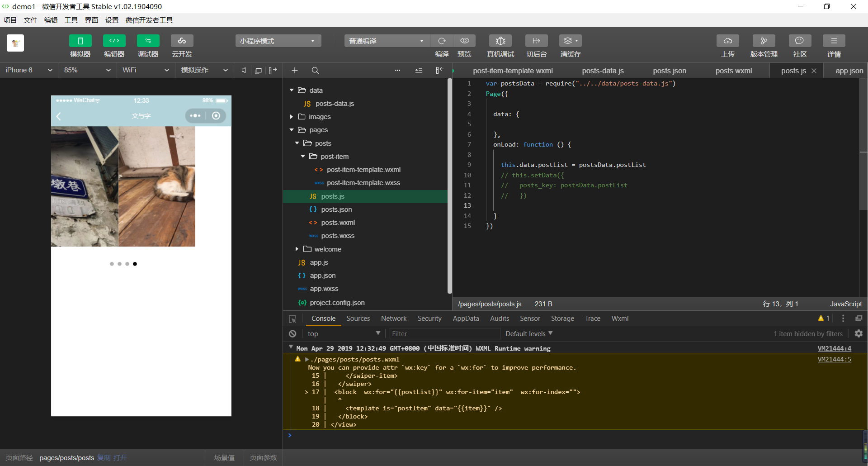The image size is (868, 466).
Task: Click the 复制 link beside page path
Action: click(x=104, y=458)
